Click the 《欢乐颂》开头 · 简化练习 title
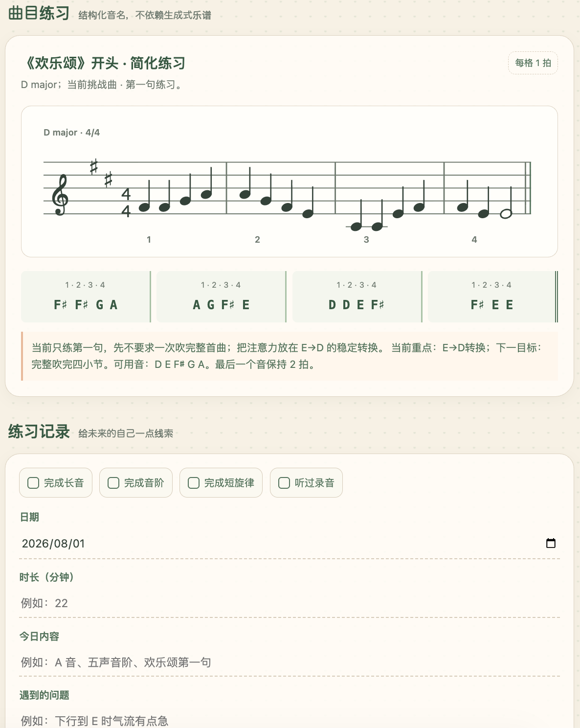Screen dimensions: 580x728 pos(103,63)
